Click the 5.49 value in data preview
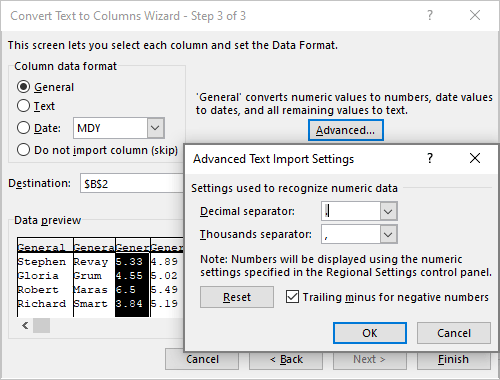The height and width of the screenshot is (380, 500). pyautogui.click(x=164, y=290)
